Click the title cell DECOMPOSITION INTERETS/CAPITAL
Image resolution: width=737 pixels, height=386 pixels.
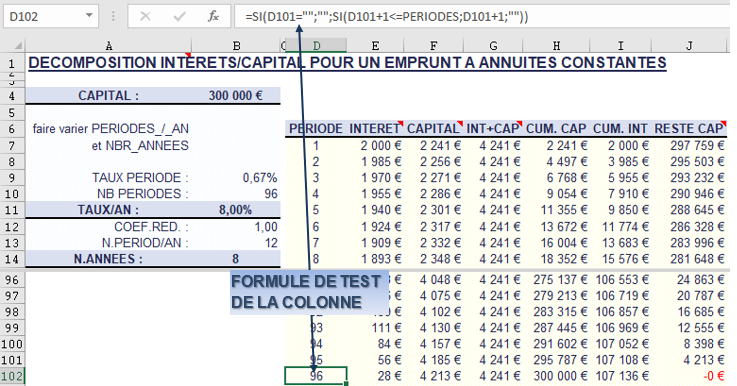347,63
